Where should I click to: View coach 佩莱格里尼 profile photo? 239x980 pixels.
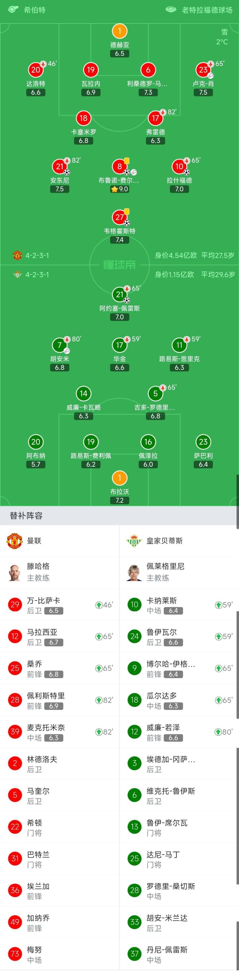pyautogui.click(x=134, y=572)
